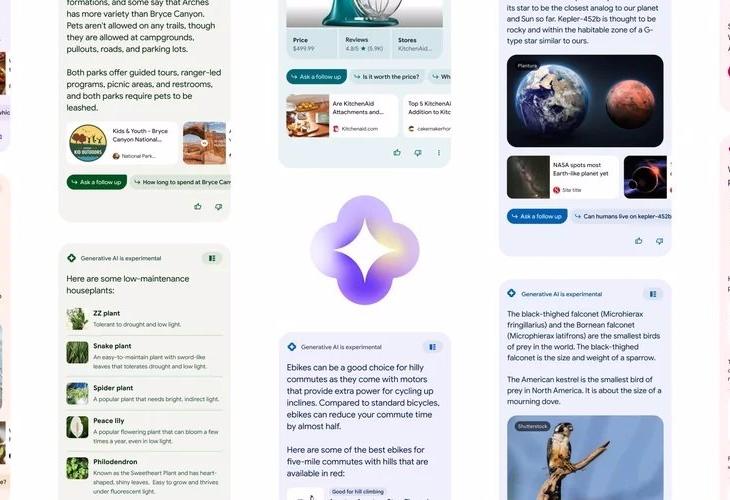Click thumbs down on the Bryce Canyon card
730x500 pixels.
click(218, 207)
